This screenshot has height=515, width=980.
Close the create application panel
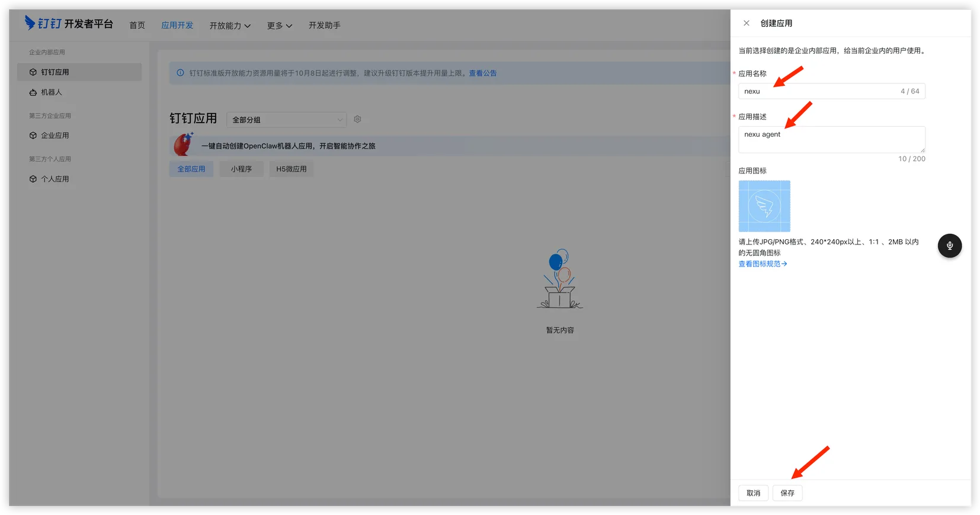pyautogui.click(x=746, y=23)
